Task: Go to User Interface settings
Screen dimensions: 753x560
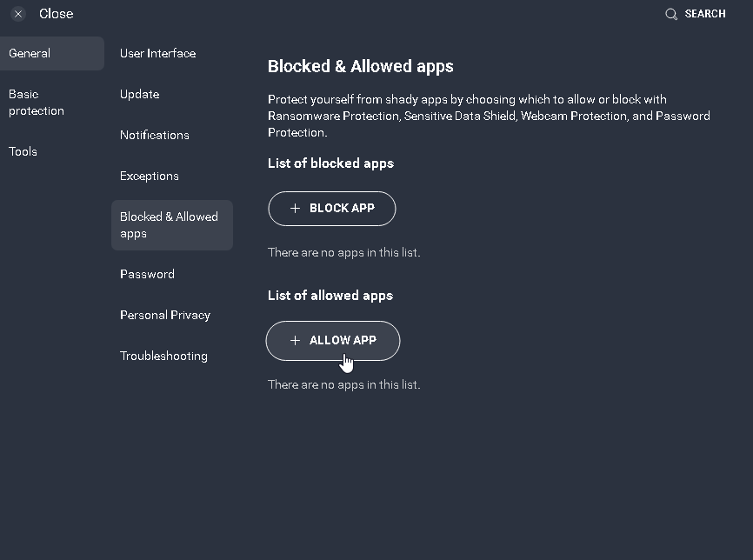Action: pyautogui.click(x=157, y=53)
